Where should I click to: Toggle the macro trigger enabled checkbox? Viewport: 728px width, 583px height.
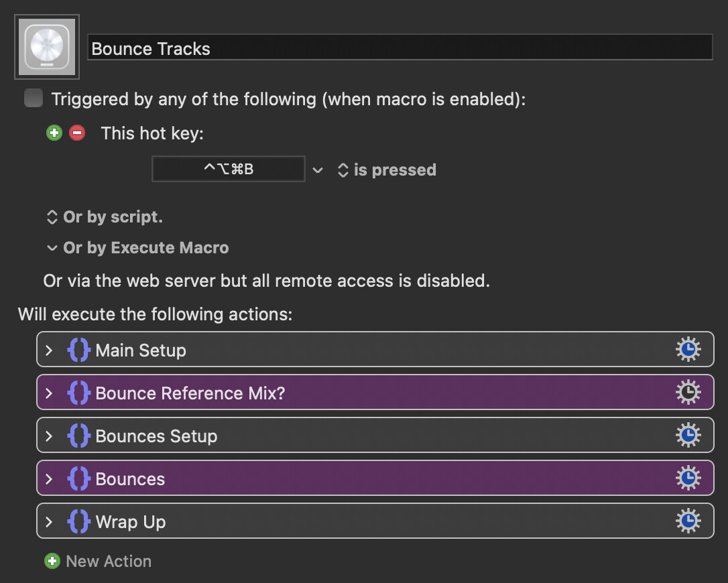click(x=33, y=99)
